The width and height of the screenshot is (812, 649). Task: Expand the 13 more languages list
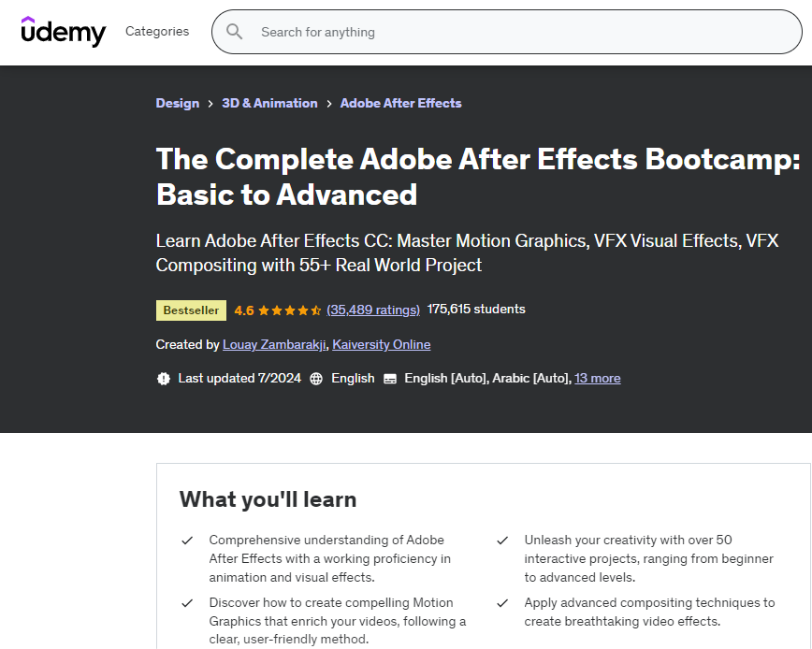[x=597, y=378]
